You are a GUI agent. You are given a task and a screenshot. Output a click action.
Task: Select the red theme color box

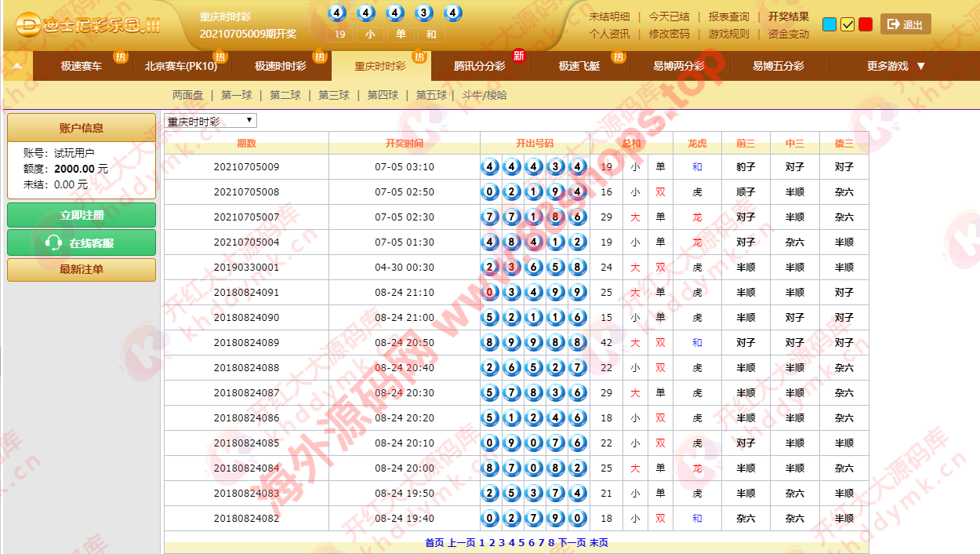point(866,24)
